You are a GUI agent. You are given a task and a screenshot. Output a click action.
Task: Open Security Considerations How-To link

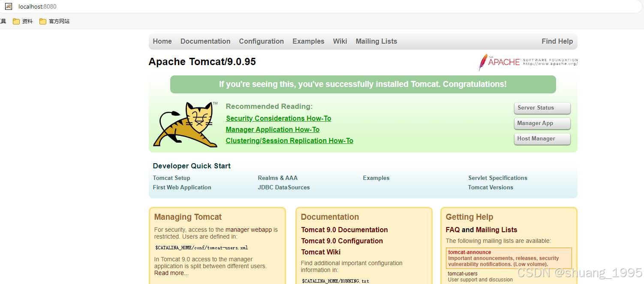(279, 118)
